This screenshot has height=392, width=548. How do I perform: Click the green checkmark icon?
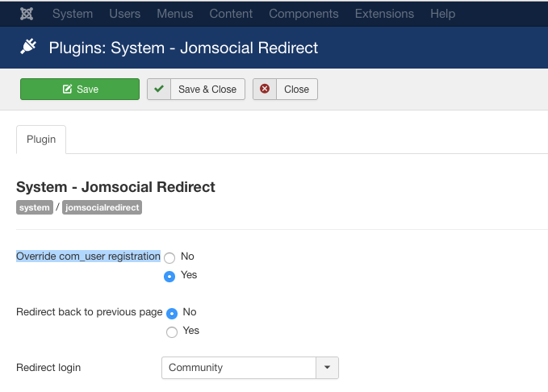[159, 89]
